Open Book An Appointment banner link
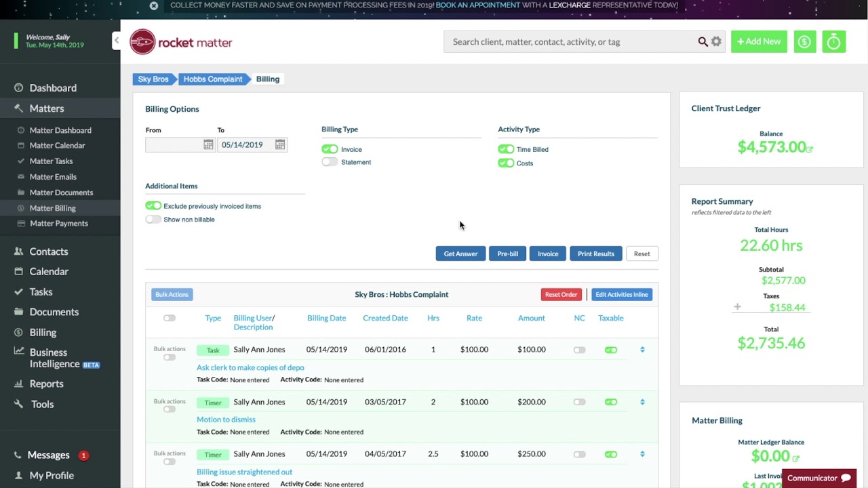This screenshot has height=488, width=868. click(478, 5)
